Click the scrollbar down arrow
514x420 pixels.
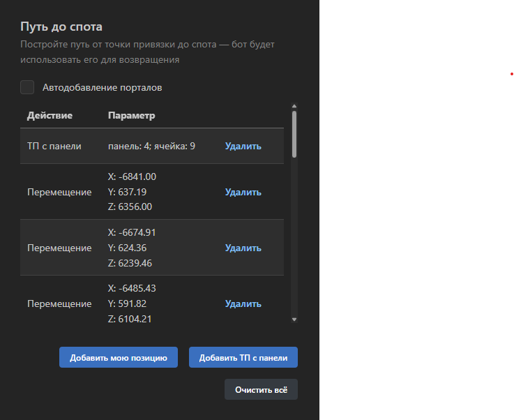[294, 320]
